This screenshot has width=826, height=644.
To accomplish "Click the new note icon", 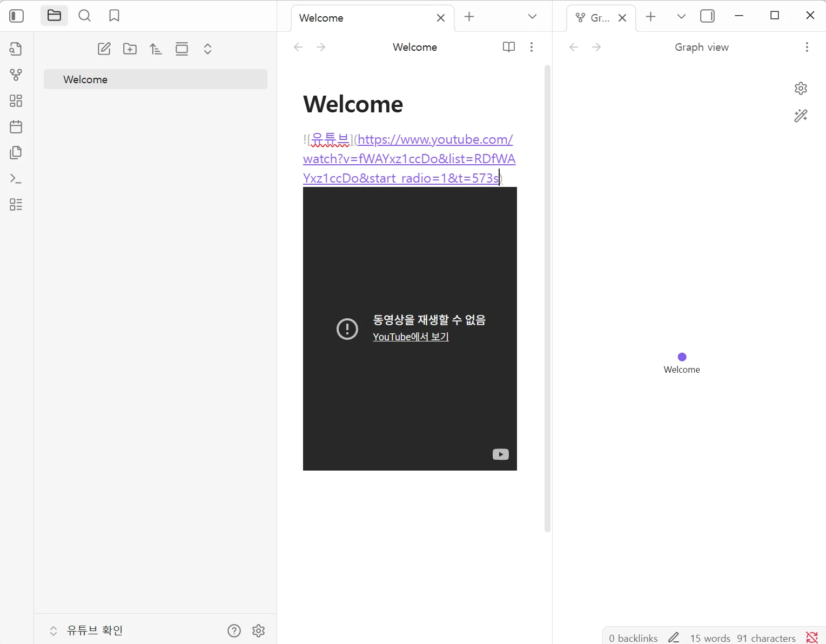I will pos(104,49).
